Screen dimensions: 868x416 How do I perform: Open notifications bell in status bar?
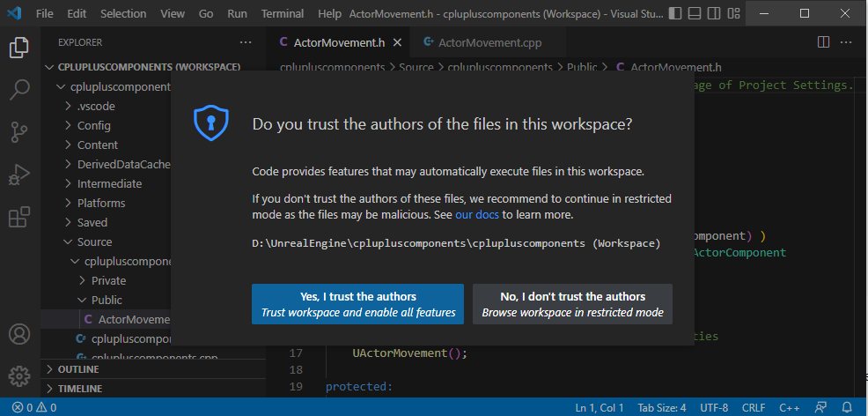pos(846,408)
